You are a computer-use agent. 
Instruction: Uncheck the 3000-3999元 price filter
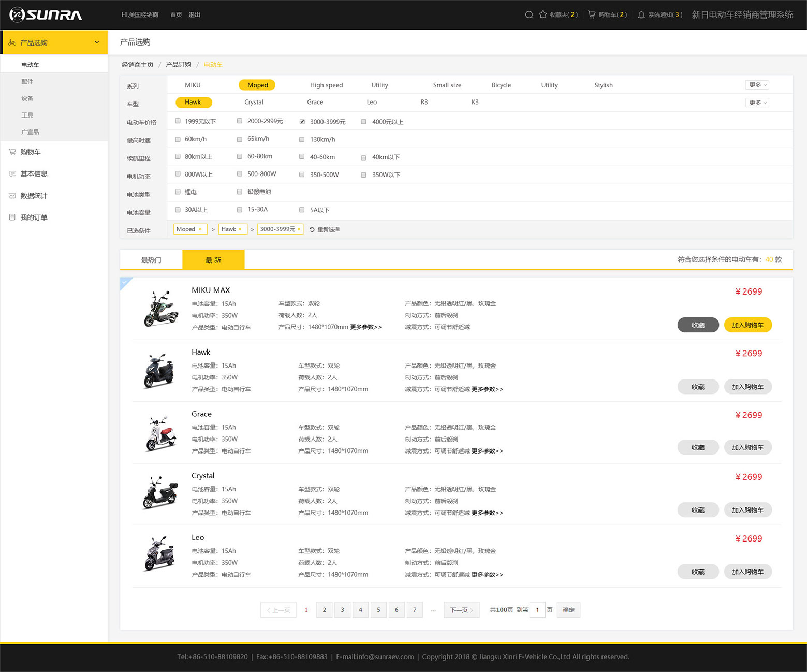coord(302,122)
